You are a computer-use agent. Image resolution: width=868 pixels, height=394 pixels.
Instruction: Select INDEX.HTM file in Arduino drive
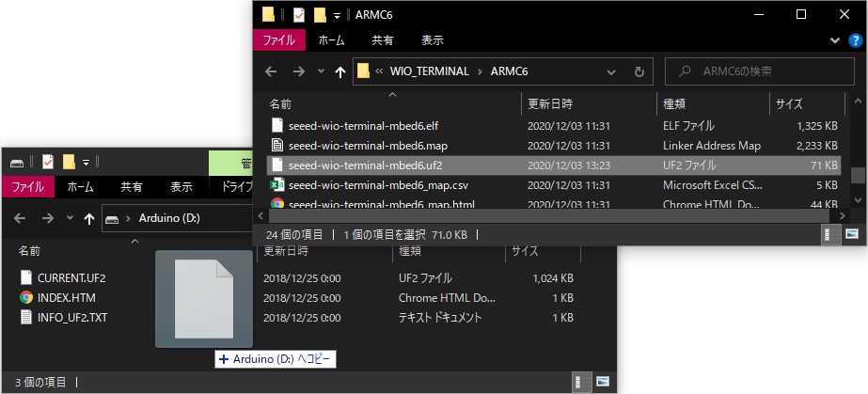click(x=67, y=298)
